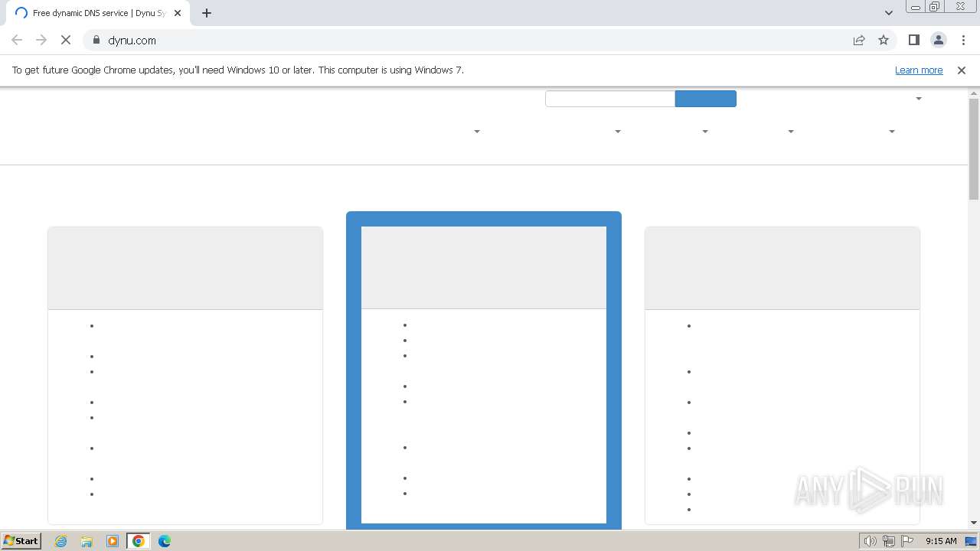This screenshot has height=551, width=980.
Task: Open Chrome side panel
Action: coord(913,40)
